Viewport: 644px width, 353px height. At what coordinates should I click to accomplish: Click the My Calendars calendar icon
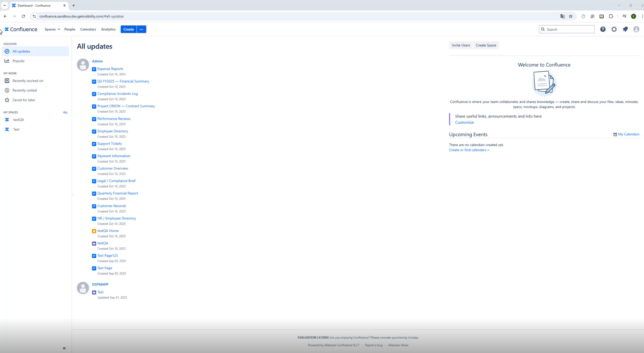click(x=615, y=134)
